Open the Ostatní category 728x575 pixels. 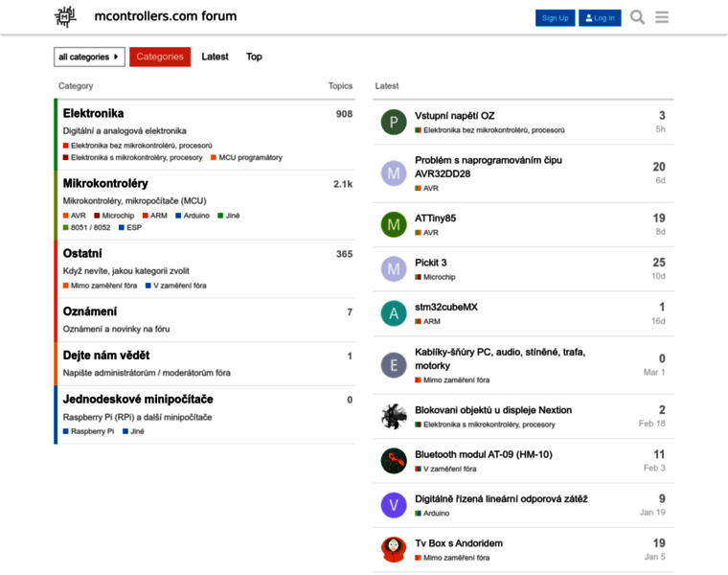[x=82, y=254]
